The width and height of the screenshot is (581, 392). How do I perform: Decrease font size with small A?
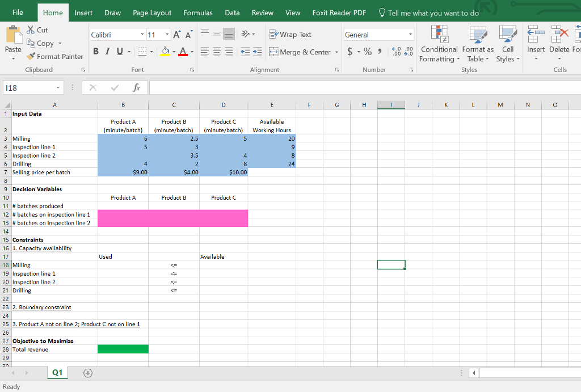click(x=189, y=35)
